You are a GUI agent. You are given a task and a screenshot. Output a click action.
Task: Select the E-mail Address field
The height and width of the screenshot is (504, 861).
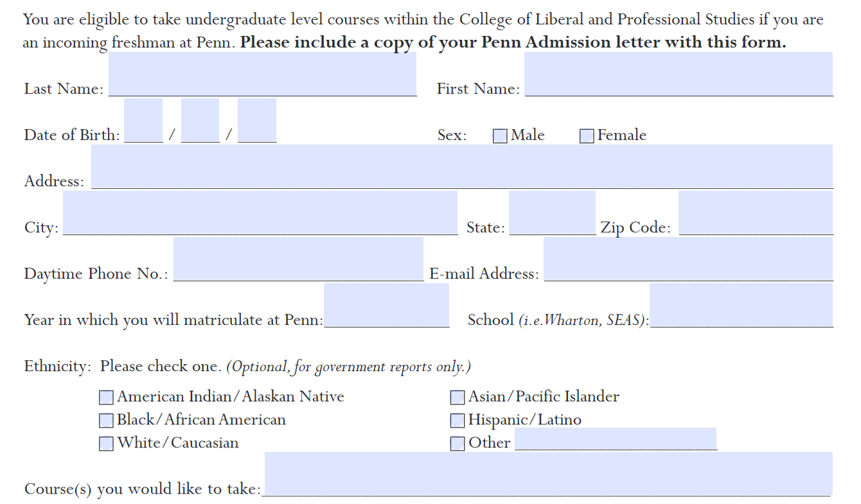[689, 259]
